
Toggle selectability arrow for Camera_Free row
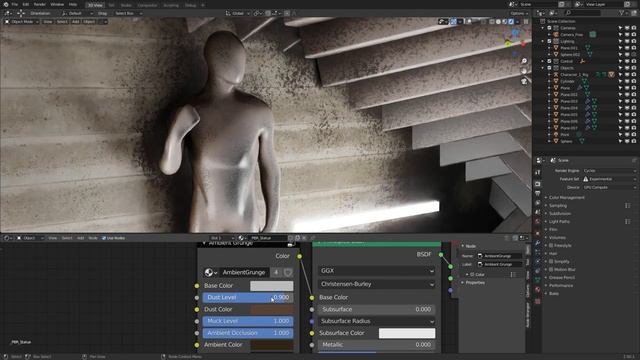click(620, 35)
